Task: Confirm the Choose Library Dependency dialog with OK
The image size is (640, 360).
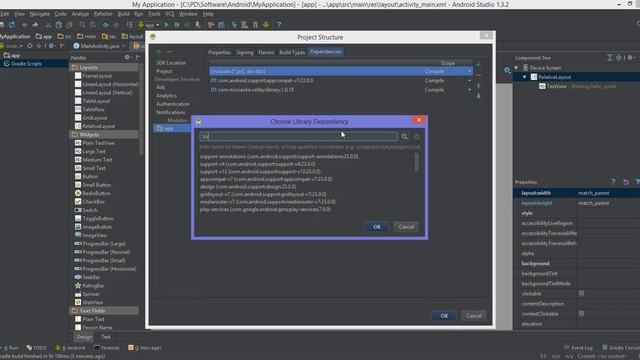Action: pos(376,227)
